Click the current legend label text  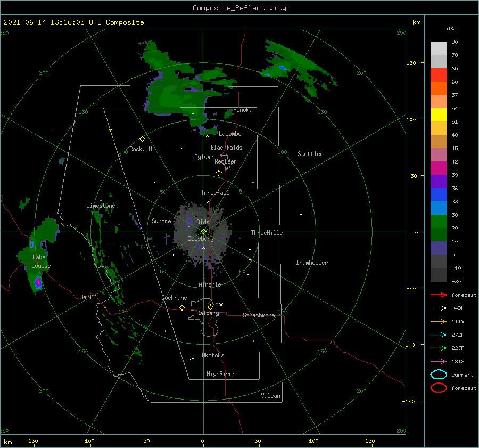[463, 374]
